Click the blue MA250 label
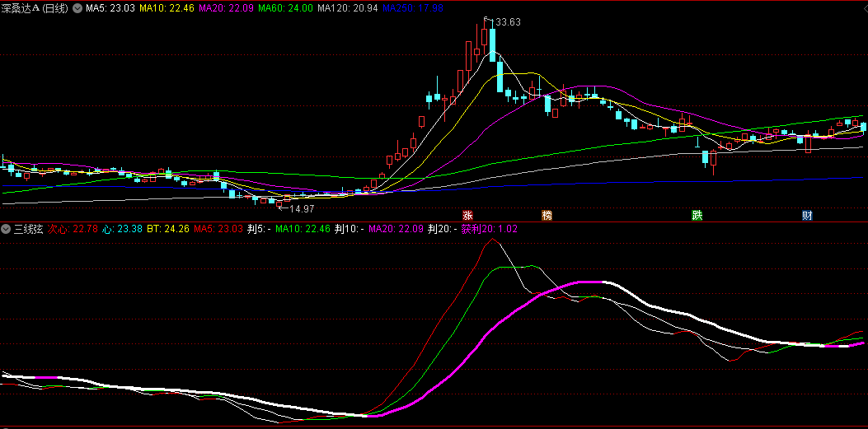868x429 pixels. (412, 8)
